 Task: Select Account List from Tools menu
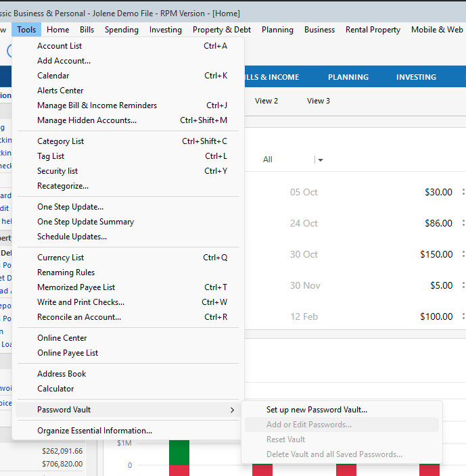128,46
